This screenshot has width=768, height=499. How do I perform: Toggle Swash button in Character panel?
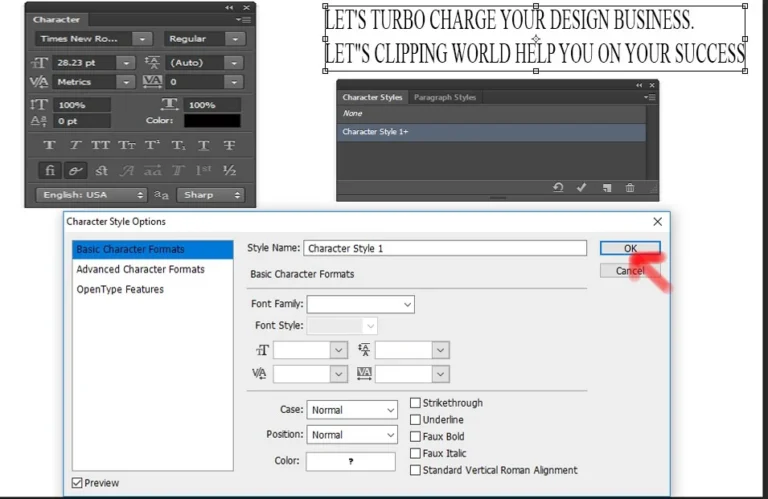point(127,170)
